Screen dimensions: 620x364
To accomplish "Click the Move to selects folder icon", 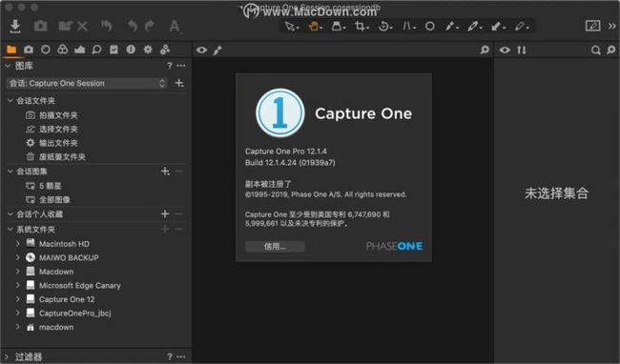I will point(65,26).
